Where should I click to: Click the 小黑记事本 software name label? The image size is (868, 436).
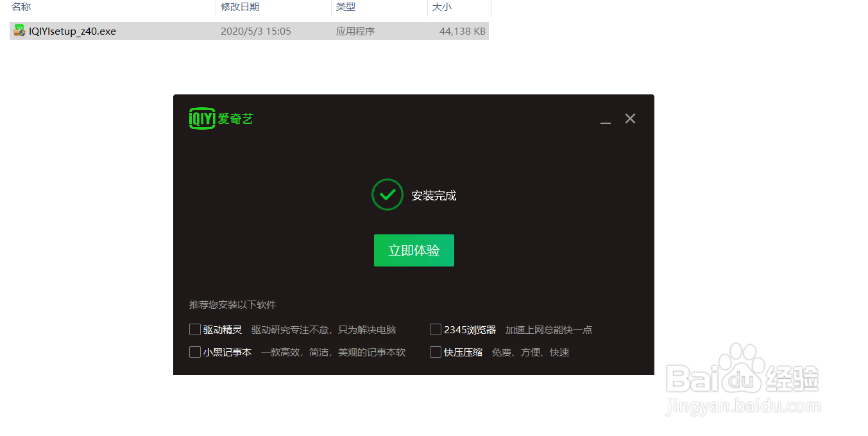click(228, 353)
